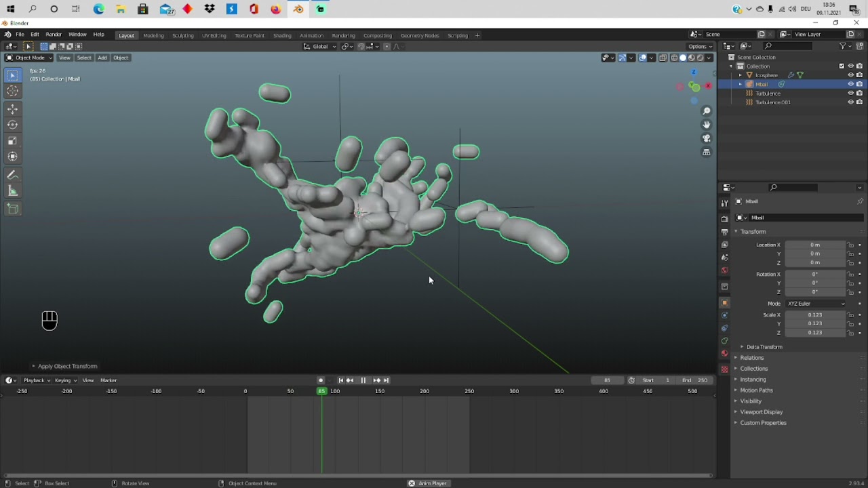Select the Add Cube tool
Screen dimensions: 868x488
(12, 209)
